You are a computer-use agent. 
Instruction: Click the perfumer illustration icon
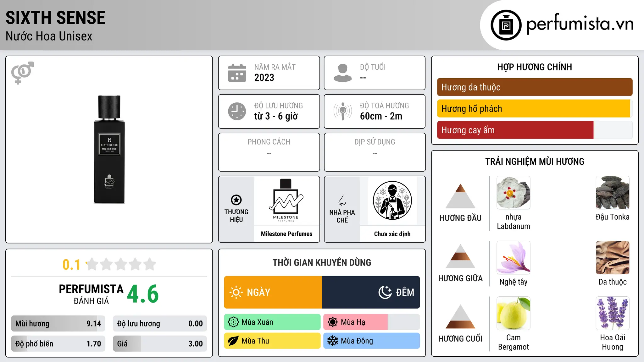pyautogui.click(x=392, y=200)
